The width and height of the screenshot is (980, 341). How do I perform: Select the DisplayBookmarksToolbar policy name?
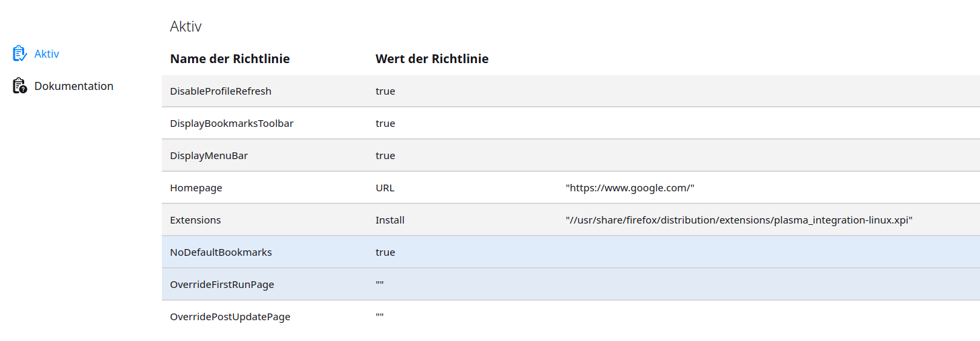coord(231,124)
